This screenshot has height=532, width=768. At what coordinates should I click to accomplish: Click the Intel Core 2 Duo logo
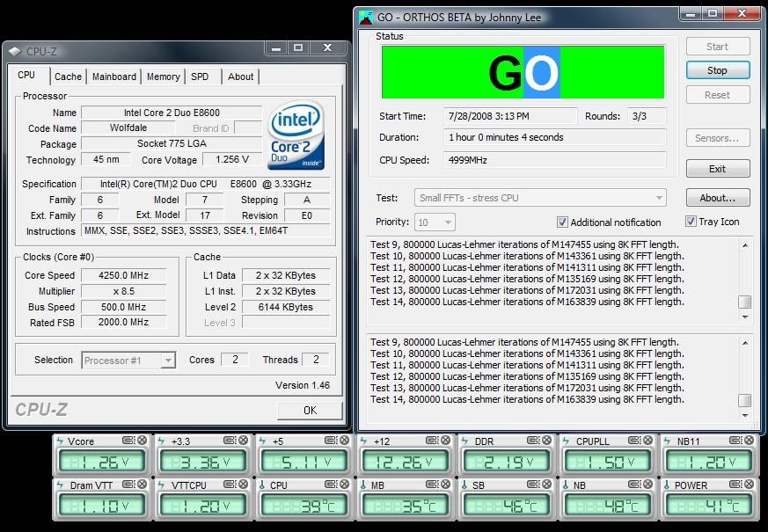pos(296,135)
